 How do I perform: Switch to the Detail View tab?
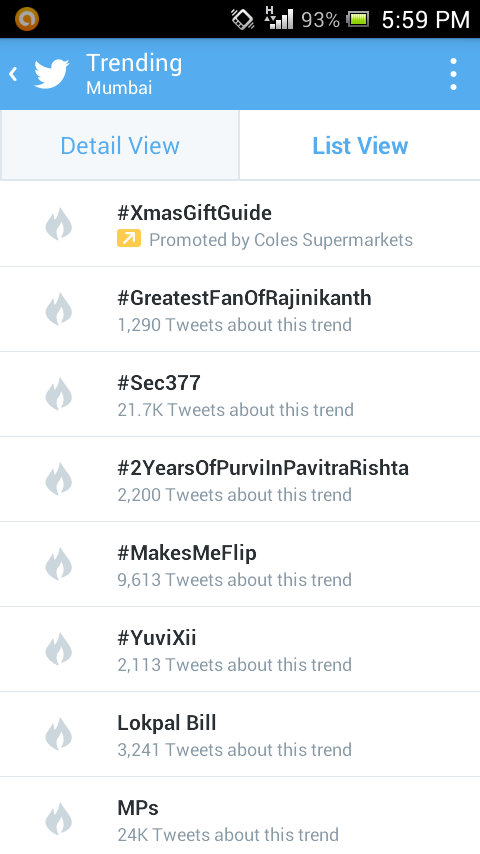(x=120, y=145)
